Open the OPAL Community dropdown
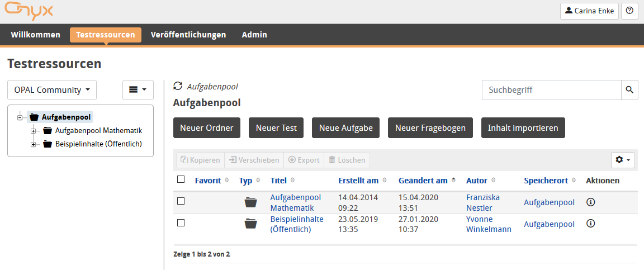Screen dimensions: 644x270 pos(52,90)
